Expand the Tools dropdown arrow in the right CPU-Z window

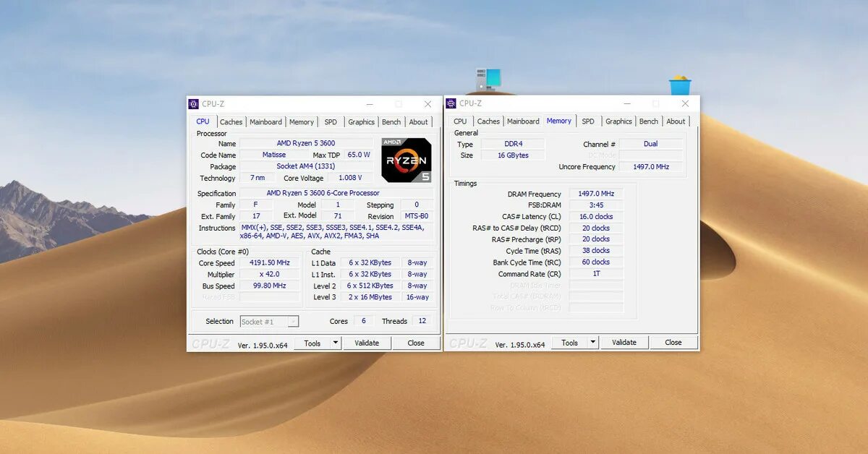pyautogui.click(x=593, y=343)
